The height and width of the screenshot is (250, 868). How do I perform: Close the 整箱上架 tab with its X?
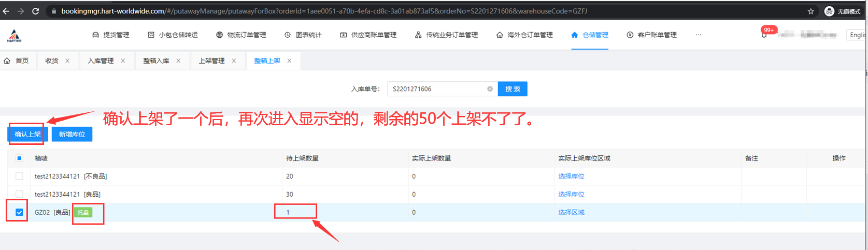coord(289,61)
